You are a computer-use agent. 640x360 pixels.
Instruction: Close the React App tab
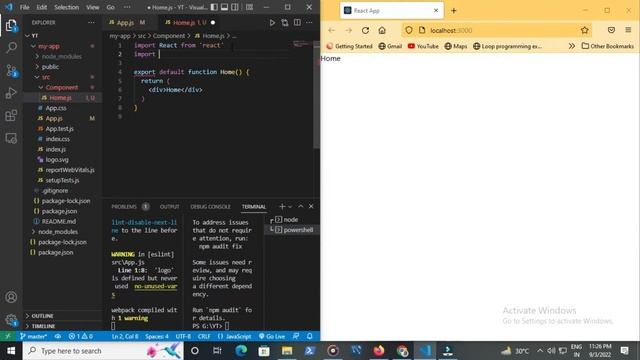tap(436, 11)
